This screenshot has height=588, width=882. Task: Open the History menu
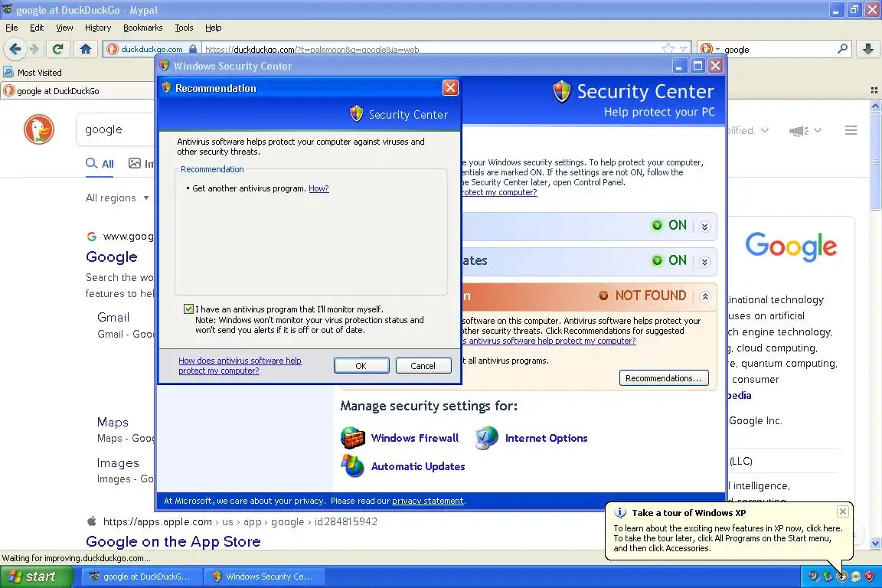coord(98,28)
